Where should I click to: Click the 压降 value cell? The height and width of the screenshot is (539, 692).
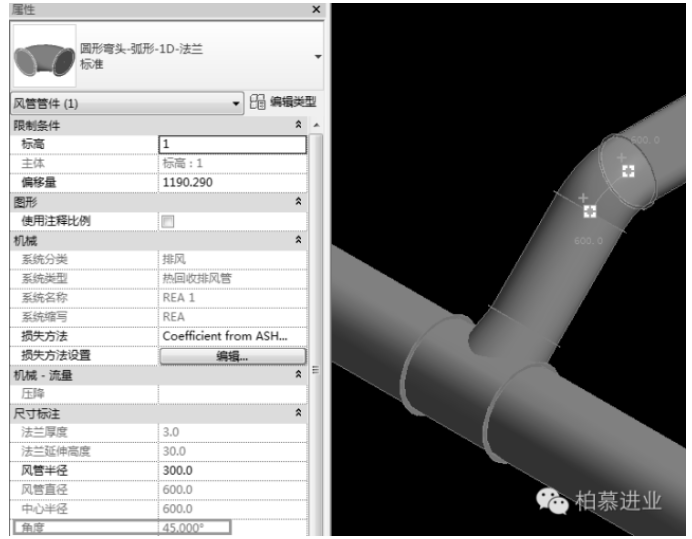[232, 394]
